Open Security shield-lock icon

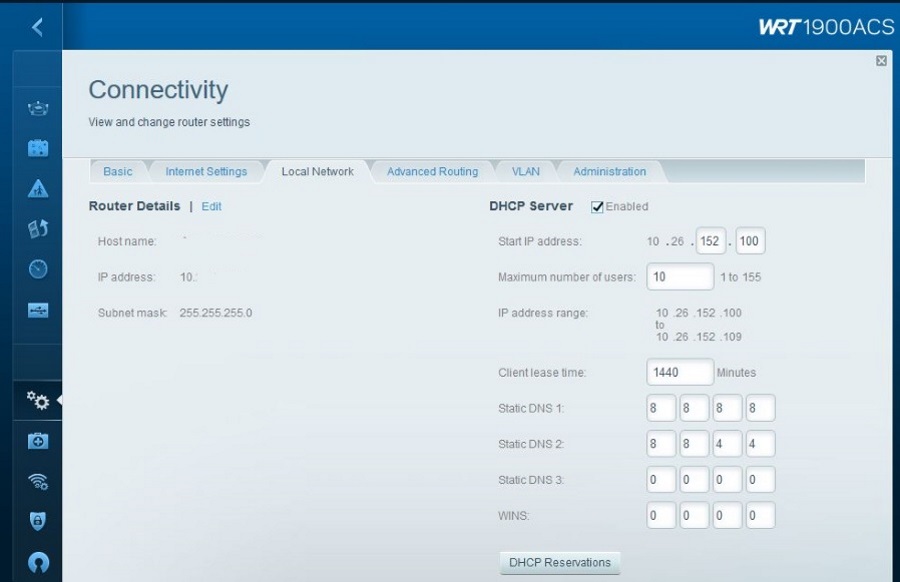point(38,521)
